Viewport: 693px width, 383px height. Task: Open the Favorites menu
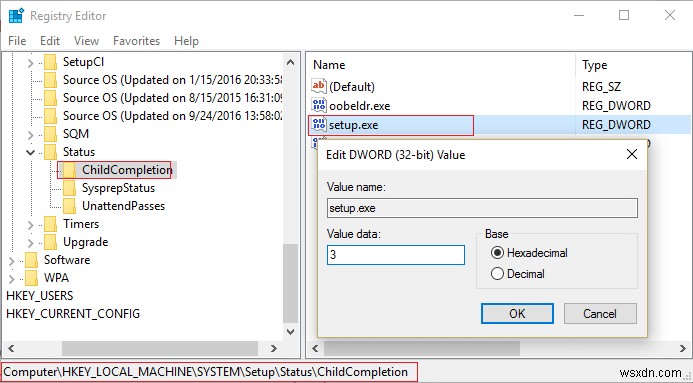[137, 41]
